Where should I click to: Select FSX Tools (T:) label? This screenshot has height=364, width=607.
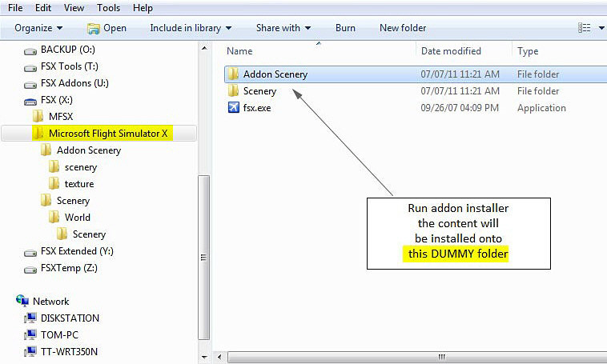coord(70,66)
